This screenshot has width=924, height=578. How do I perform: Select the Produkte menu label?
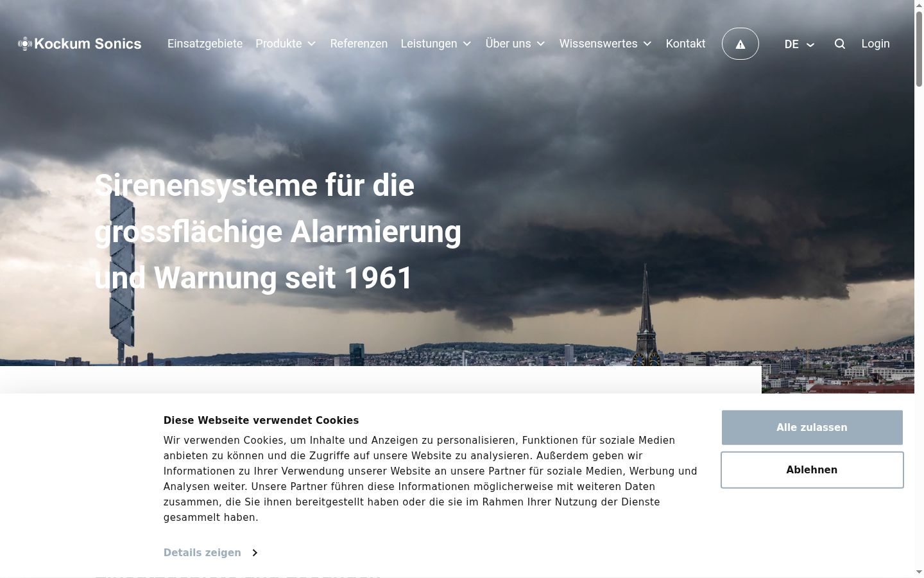278,44
